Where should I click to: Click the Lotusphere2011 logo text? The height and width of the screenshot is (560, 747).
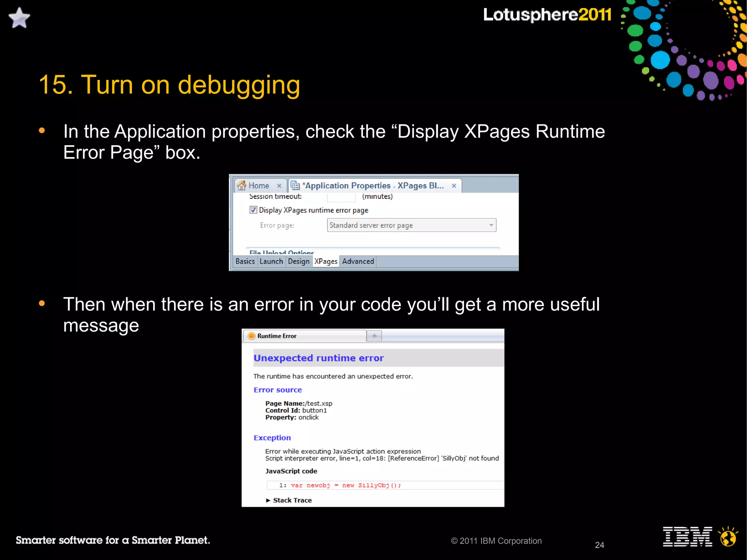(x=547, y=15)
